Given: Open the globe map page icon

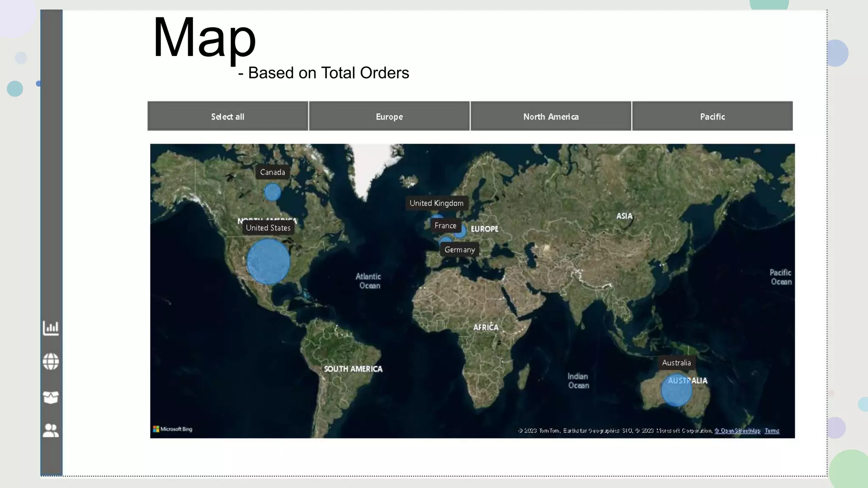Looking at the screenshot, I should [x=51, y=362].
